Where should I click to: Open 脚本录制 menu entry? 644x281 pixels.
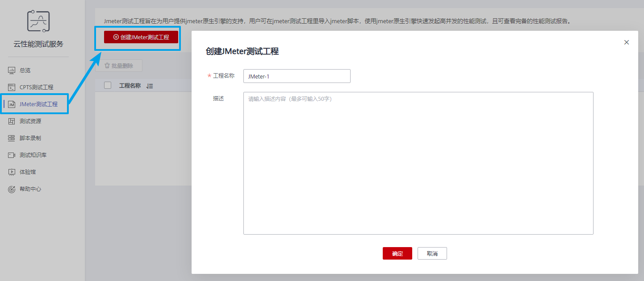tap(30, 138)
